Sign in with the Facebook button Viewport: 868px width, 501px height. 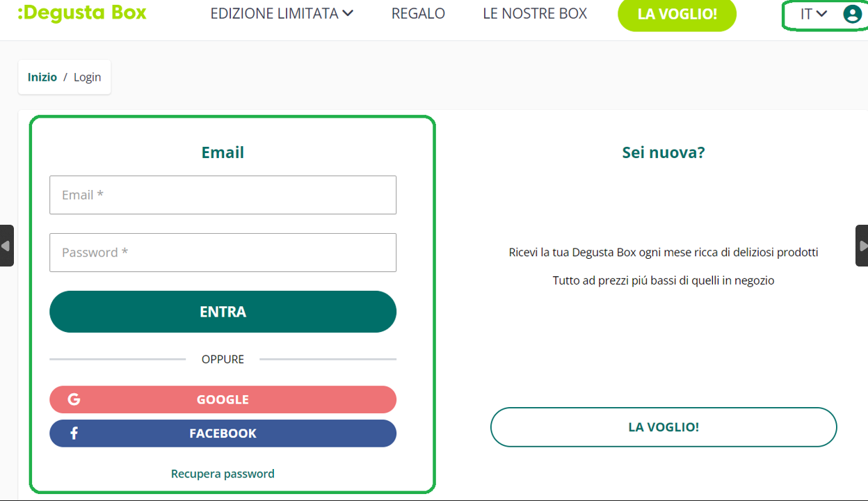click(223, 433)
